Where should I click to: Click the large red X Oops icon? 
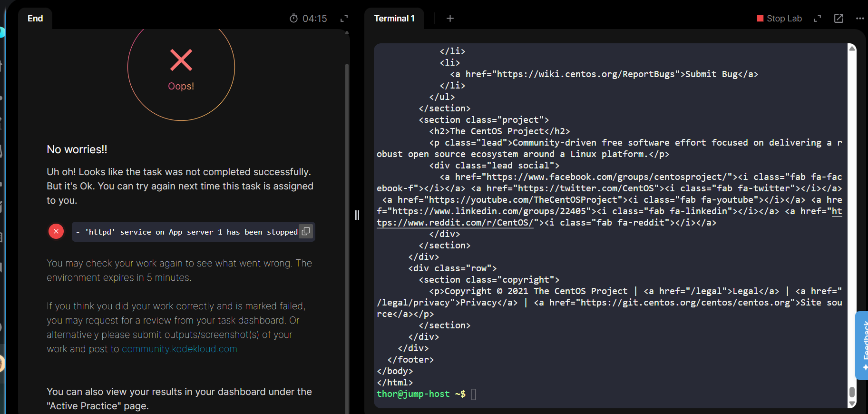tap(181, 60)
